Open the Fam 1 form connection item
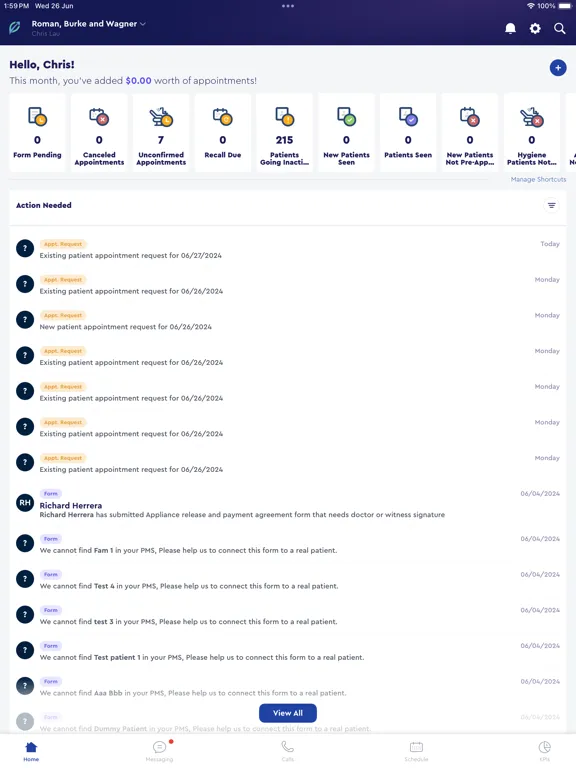 (288, 545)
